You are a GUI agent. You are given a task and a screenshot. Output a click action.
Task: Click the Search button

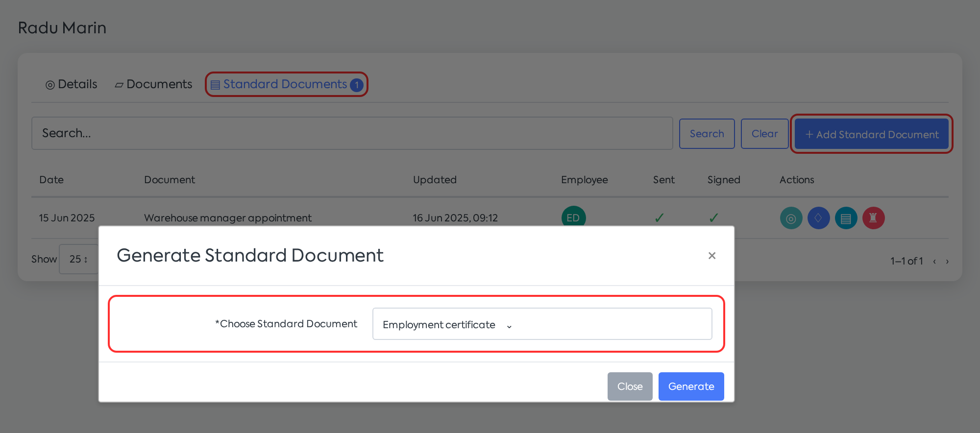click(707, 134)
